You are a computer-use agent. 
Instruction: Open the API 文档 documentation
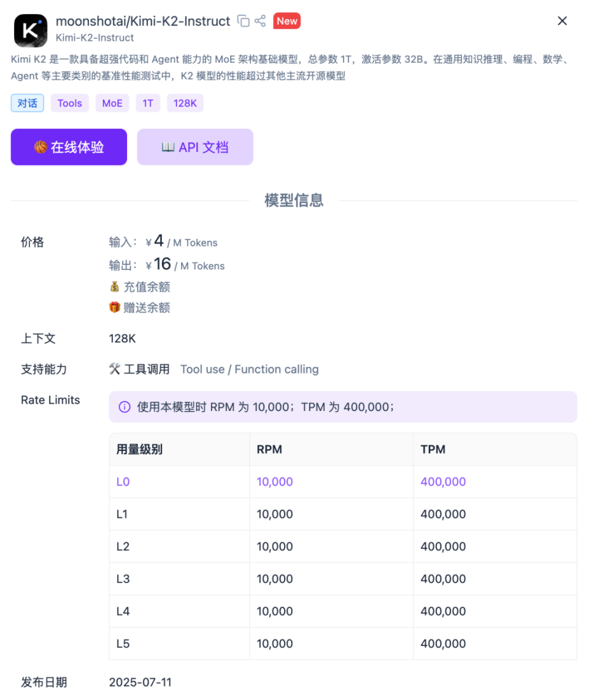194,147
